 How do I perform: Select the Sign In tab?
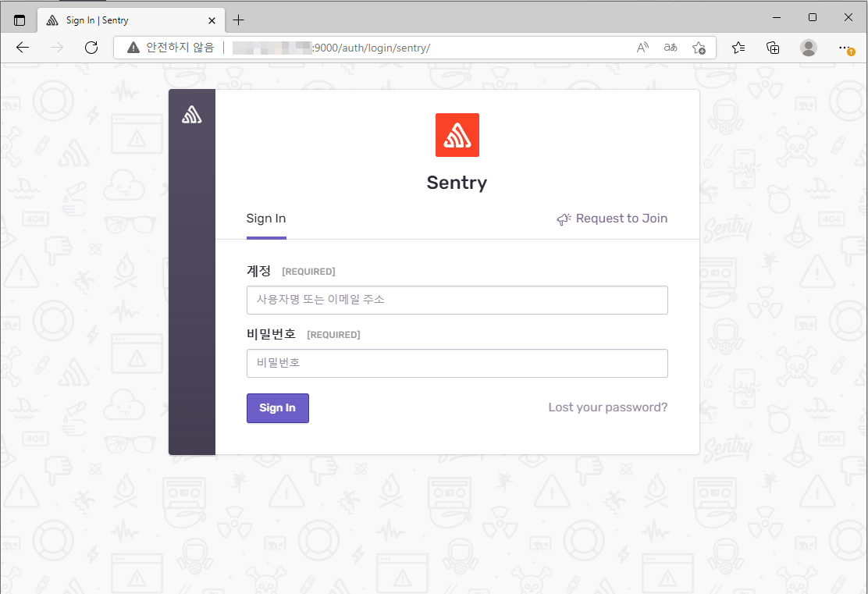click(x=266, y=219)
